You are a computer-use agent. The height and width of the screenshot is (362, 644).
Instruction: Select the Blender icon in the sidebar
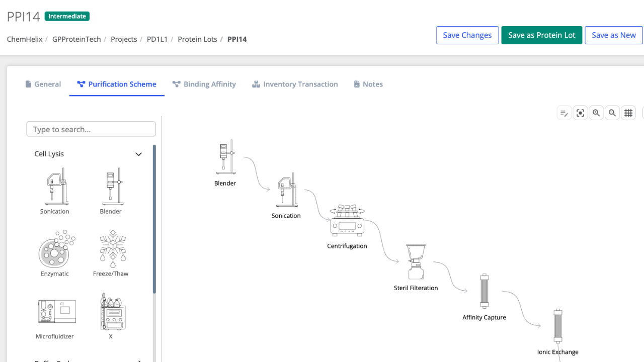(111, 191)
